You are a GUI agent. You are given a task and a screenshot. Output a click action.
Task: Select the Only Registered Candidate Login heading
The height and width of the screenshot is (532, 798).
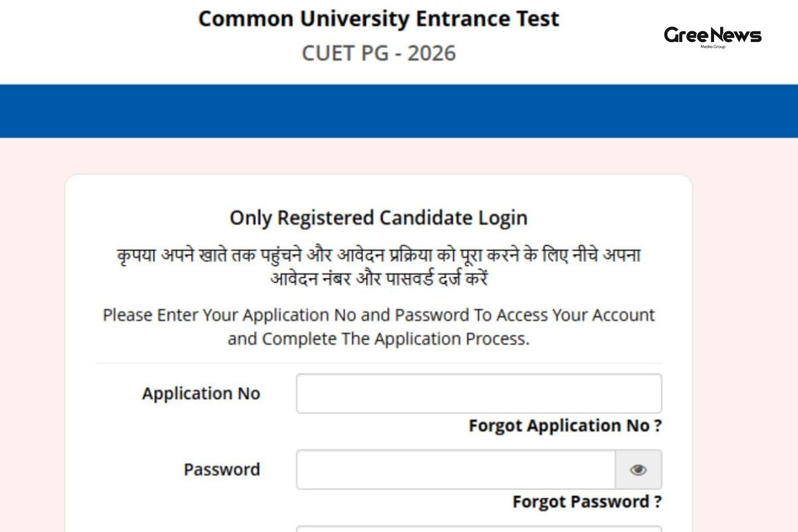[378, 217]
